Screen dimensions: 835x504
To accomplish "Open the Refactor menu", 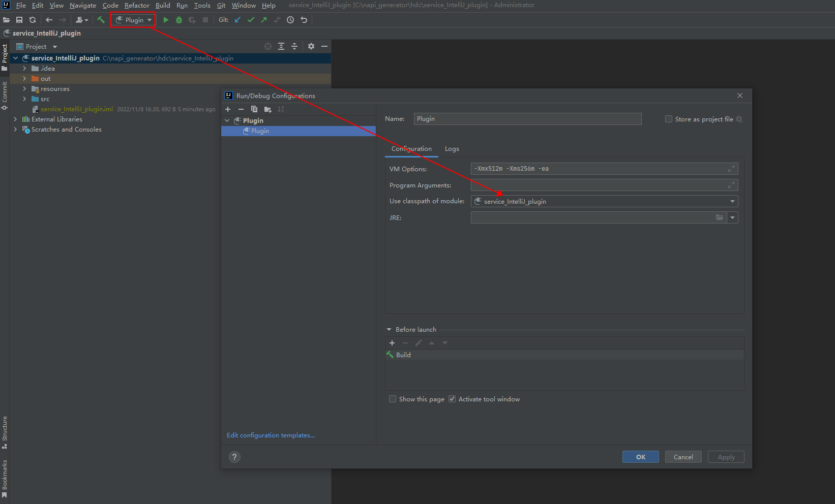I will click(137, 6).
